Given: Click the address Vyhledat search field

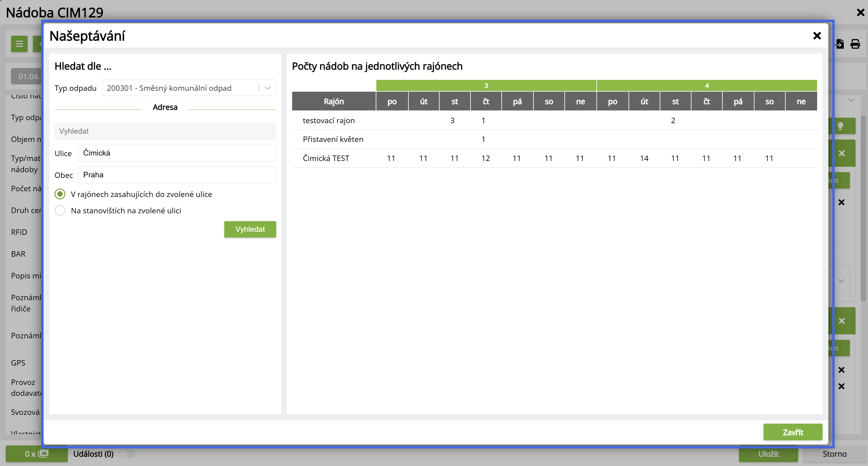Looking at the screenshot, I should [165, 131].
